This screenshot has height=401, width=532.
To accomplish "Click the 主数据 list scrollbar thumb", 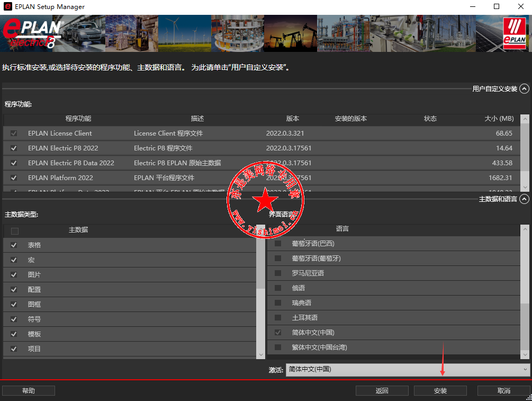I will [260, 261].
